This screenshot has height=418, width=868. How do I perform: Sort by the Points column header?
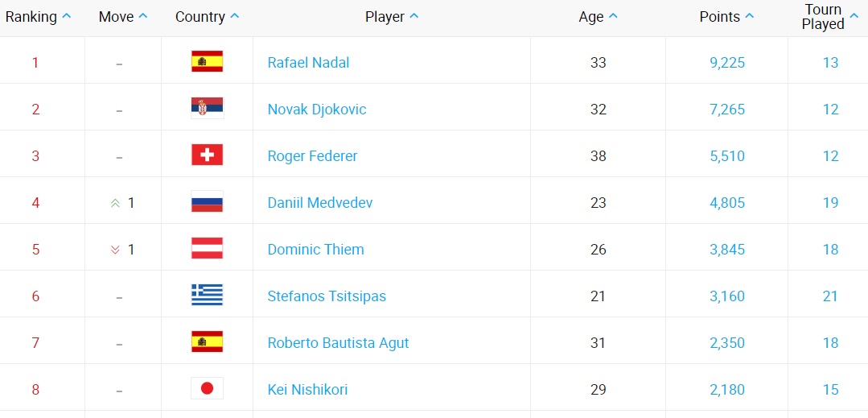pyautogui.click(x=726, y=17)
